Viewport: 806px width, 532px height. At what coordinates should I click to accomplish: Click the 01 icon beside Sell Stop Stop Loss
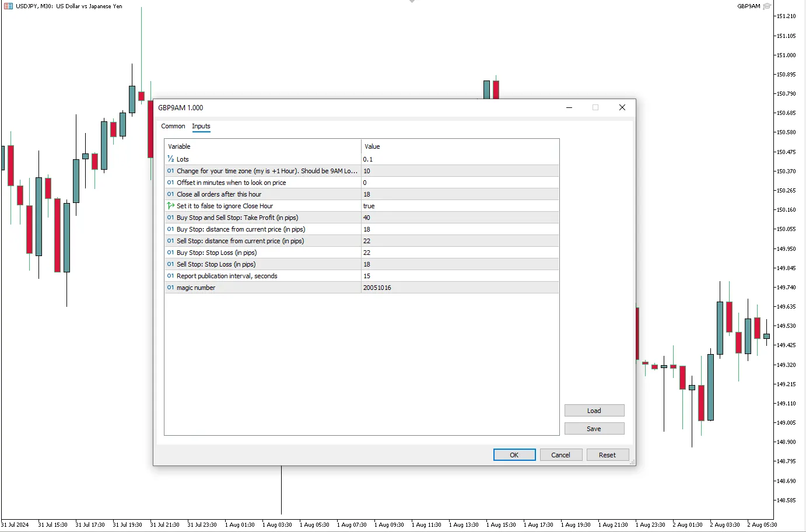(170, 264)
